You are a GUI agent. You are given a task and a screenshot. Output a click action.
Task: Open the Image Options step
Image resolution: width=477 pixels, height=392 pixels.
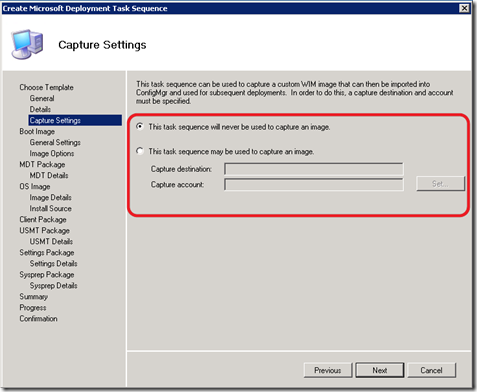52,153
